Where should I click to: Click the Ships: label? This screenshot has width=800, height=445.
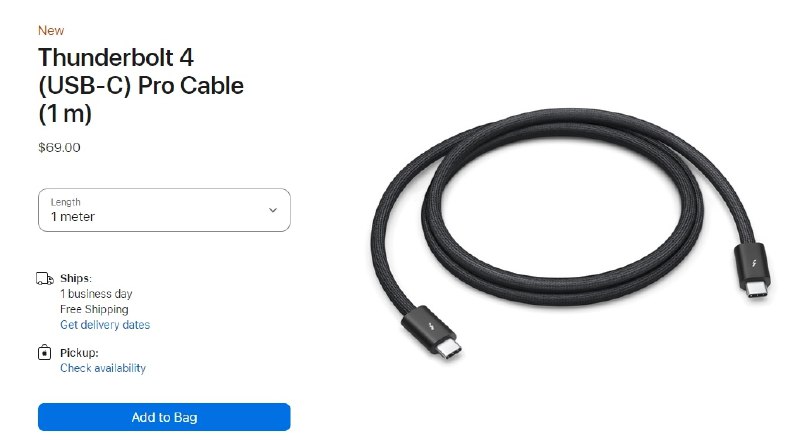pyautogui.click(x=76, y=278)
